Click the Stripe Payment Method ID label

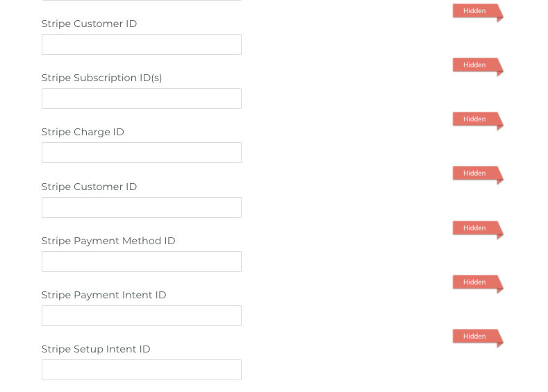(108, 241)
